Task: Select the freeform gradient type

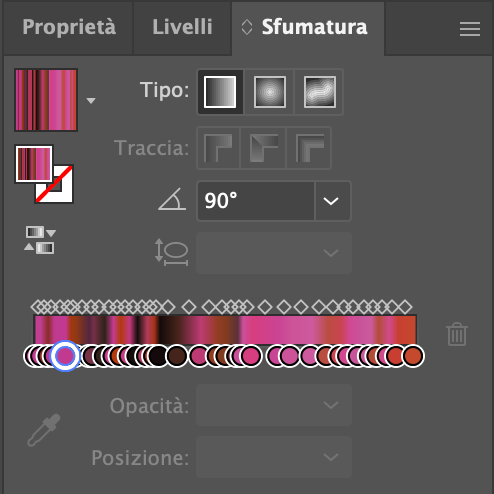Action: tap(319, 92)
